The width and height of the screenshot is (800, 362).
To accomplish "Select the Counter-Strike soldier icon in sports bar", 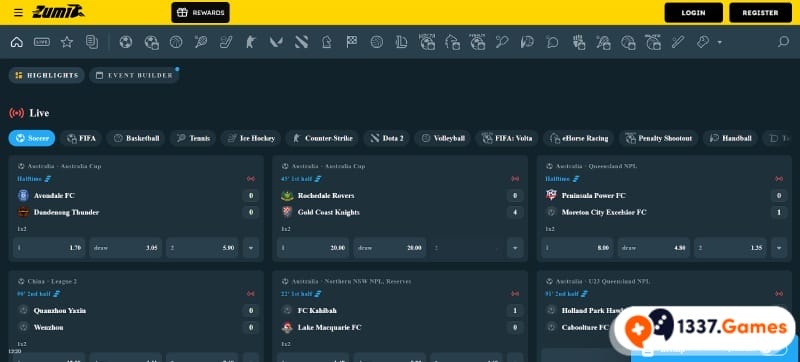I will pyautogui.click(x=251, y=42).
